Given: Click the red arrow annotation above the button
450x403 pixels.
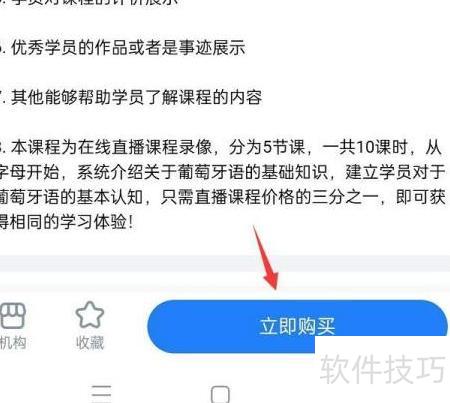Looking at the screenshot, I should (x=266, y=258).
